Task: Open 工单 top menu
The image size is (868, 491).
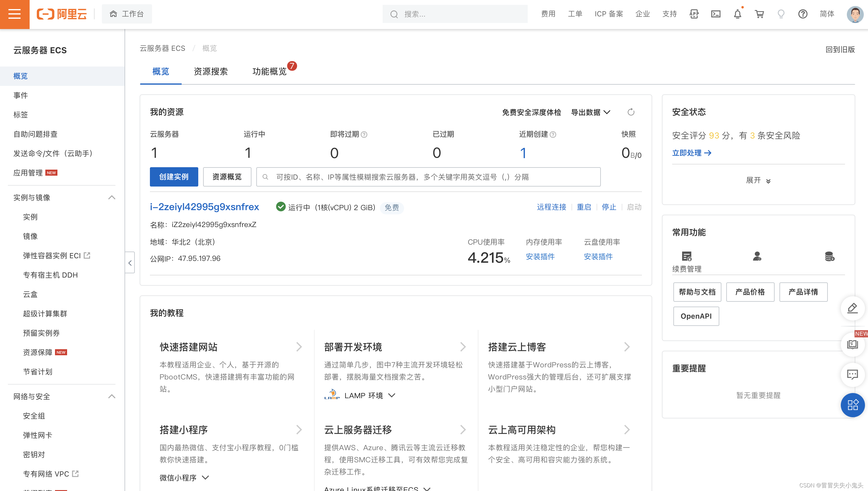Action: (x=575, y=14)
